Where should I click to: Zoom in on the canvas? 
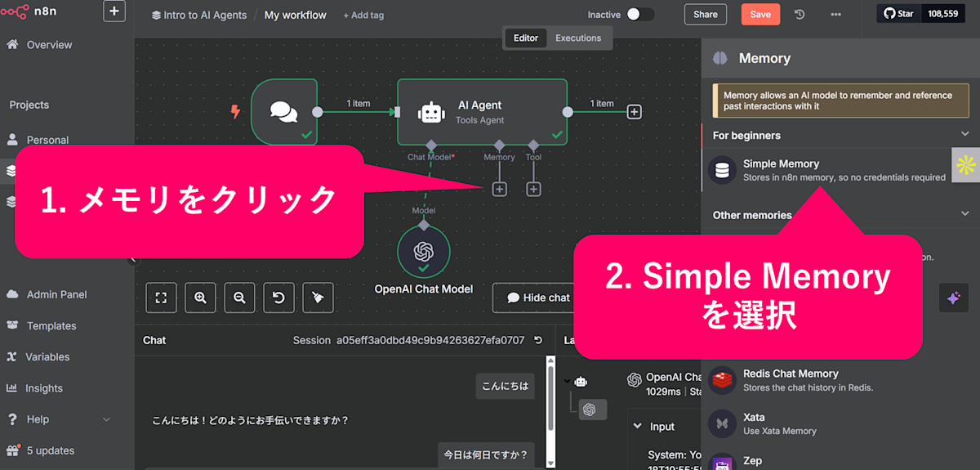pos(200,298)
